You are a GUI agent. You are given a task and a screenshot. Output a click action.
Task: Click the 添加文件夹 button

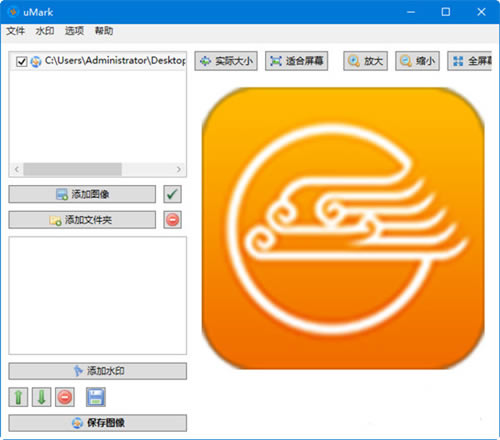tap(82, 220)
